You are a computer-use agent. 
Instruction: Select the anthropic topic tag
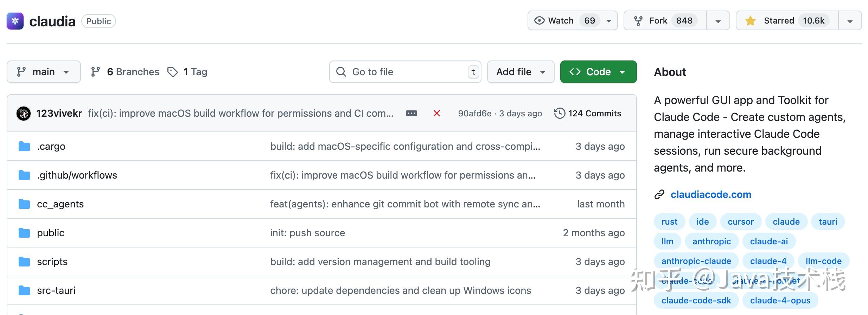(x=711, y=242)
